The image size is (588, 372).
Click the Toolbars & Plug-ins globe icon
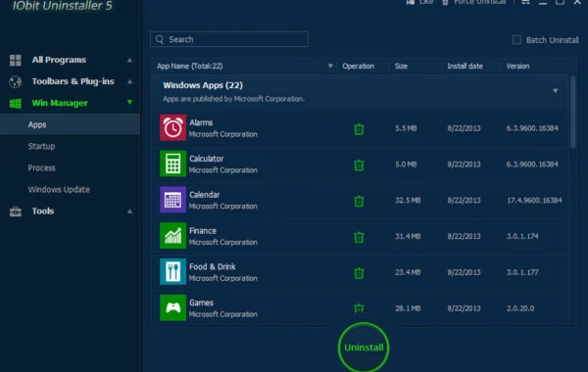(x=16, y=81)
